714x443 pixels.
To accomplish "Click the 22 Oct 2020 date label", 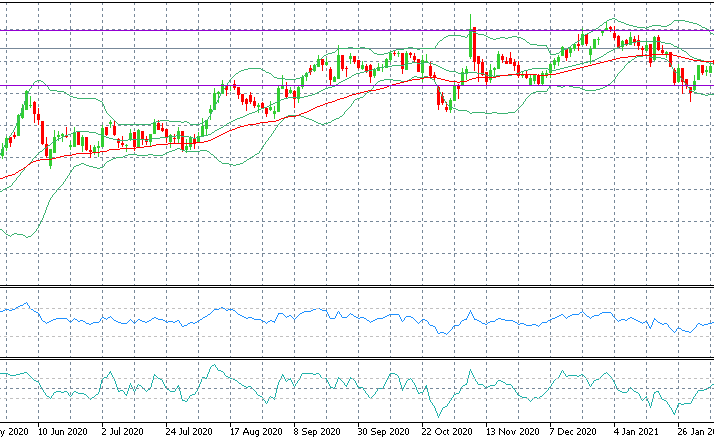I will pyautogui.click(x=447, y=432).
